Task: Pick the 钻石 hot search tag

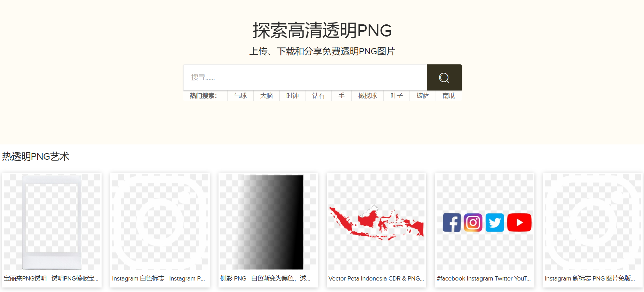Action: [x=318, y=96]
